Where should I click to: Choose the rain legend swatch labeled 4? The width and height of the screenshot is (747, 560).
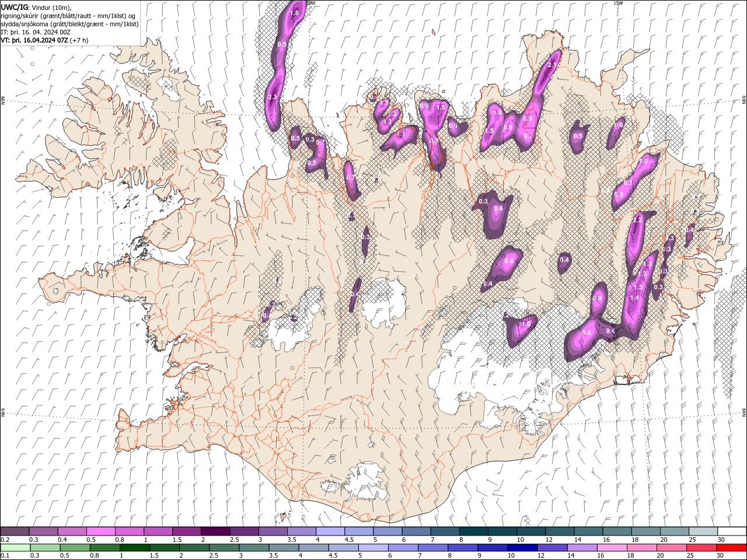(313, 548)
